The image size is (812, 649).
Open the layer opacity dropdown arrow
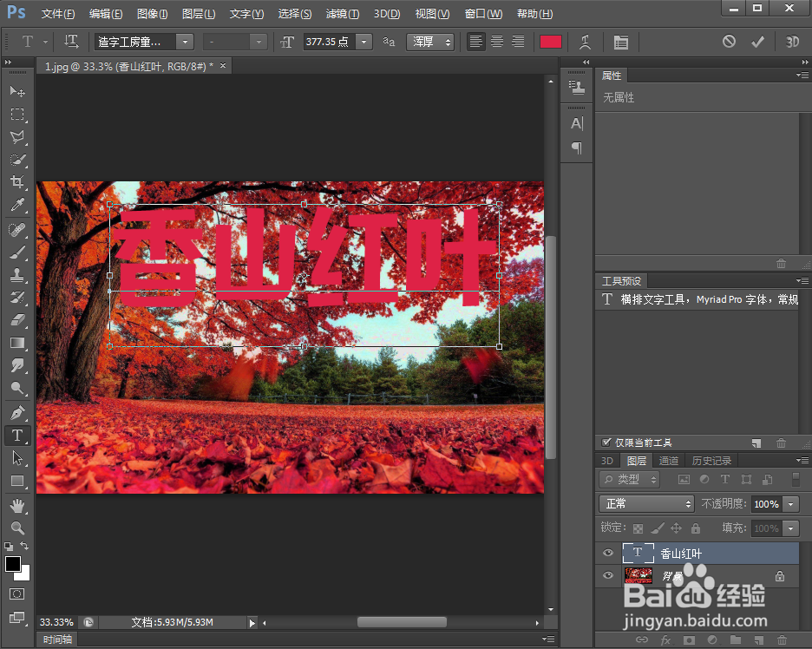791,504
